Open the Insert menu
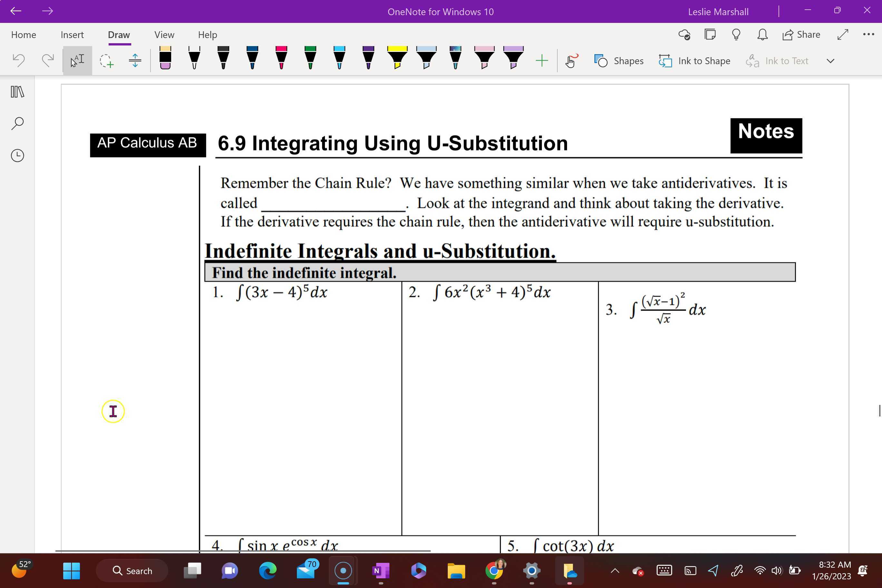 (72, 34)
